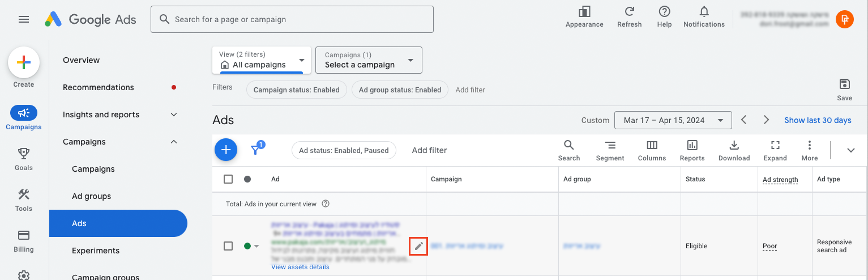The width and height of the screenshot is (868, 280).
Task: Tick the select-all checkbox in table header
Action: coord(228,179)
